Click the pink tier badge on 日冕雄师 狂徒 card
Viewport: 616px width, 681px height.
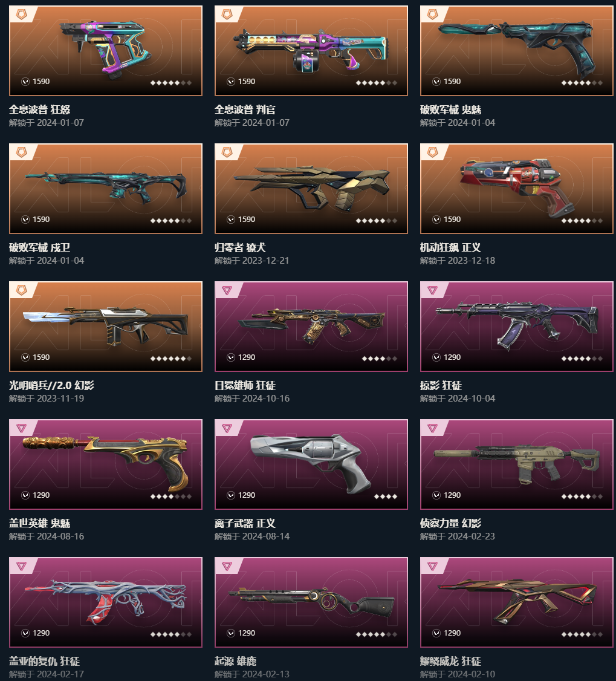pos(227,290)
